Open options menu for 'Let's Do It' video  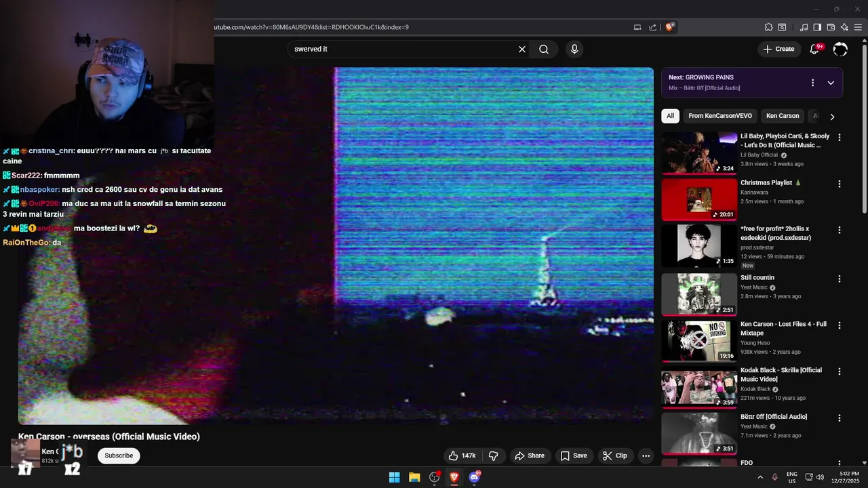tap(840, 137)
